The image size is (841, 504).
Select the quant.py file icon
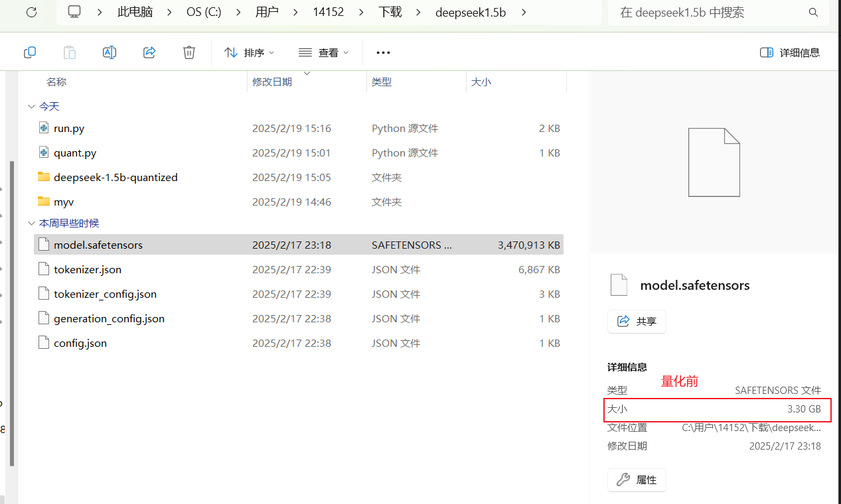pyautogui.click(x=44, y=153)
